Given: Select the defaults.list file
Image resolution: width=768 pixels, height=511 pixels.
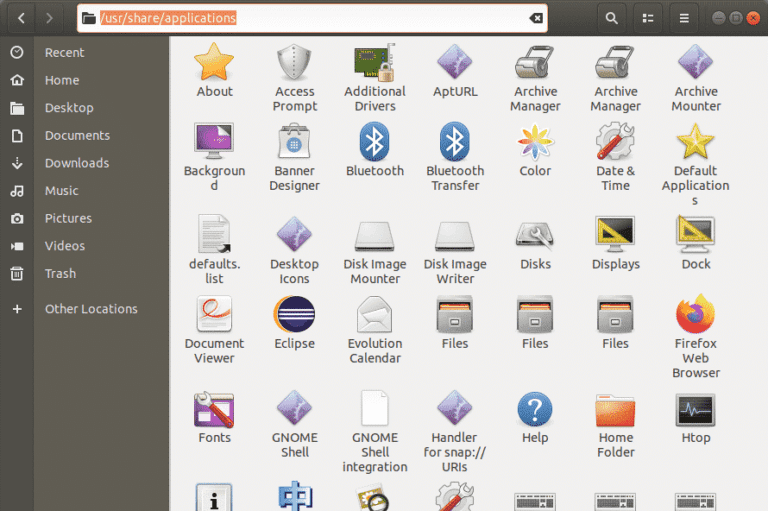Looking at the screenshot, I should click(x=214, y=234).
